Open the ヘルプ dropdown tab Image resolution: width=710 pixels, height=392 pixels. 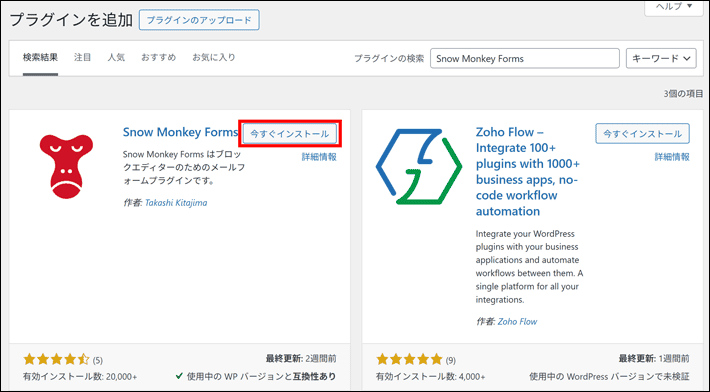[x=675, y=7]
